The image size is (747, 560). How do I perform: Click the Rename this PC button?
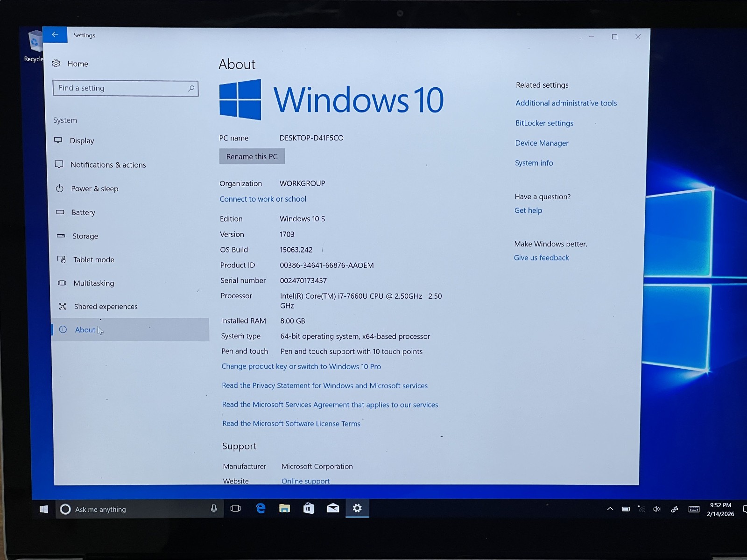tap(252, 157)
